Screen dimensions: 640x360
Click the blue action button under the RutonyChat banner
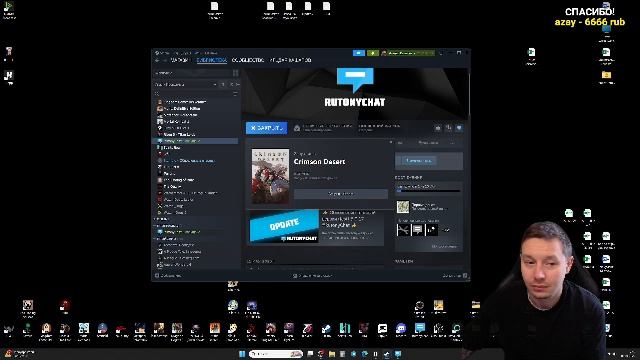(x=267, y=128)
